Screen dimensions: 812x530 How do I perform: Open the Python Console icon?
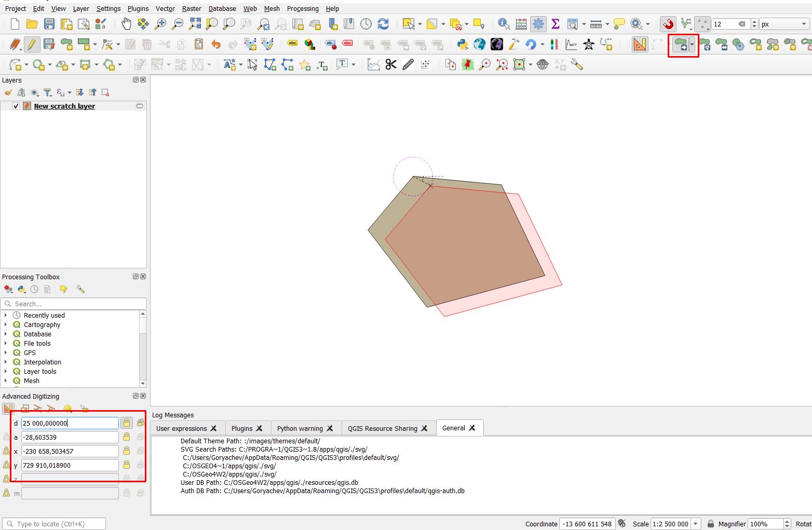coord(463,45)
